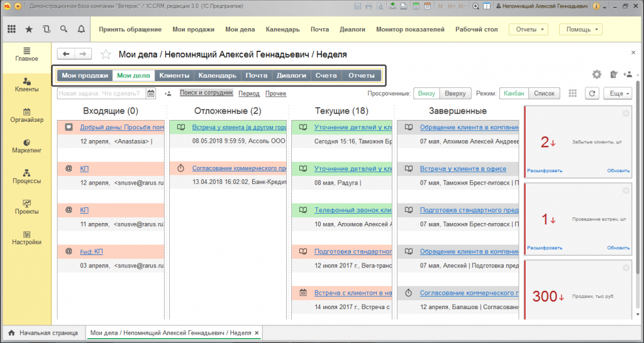
Task: Select the zoom magnifier icon in the title bar
Action: click(x=476, y=6)
